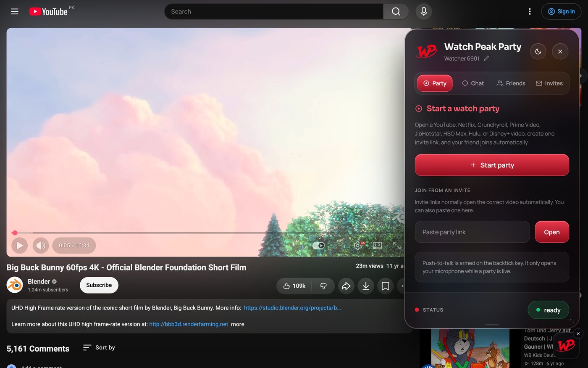The height and width of the screenshot is (368, 588).
Task: Toggle dark mode with the moon icon
Action: [x=538, y=51]
